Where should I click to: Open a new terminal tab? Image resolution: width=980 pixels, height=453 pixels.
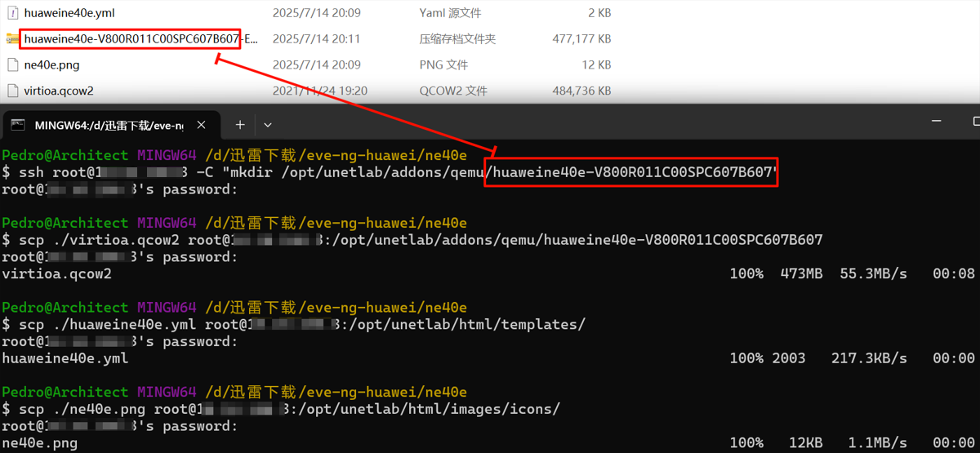pyautogui.click(x=240, y=125)
